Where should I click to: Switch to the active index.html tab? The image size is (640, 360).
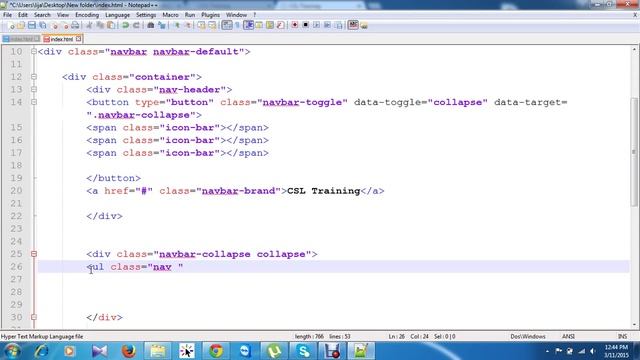(61, 39)
